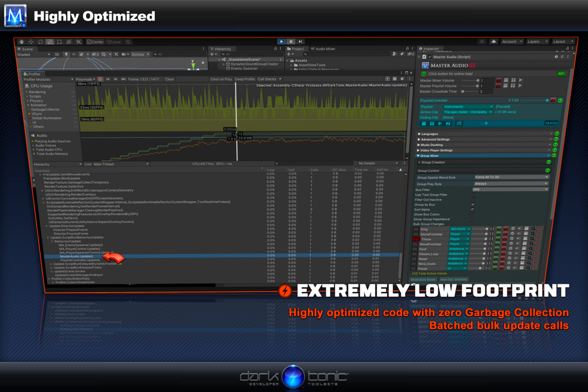Click Master Crossfade Time value field
Viewport: 588px width, 392px height.
486,92
